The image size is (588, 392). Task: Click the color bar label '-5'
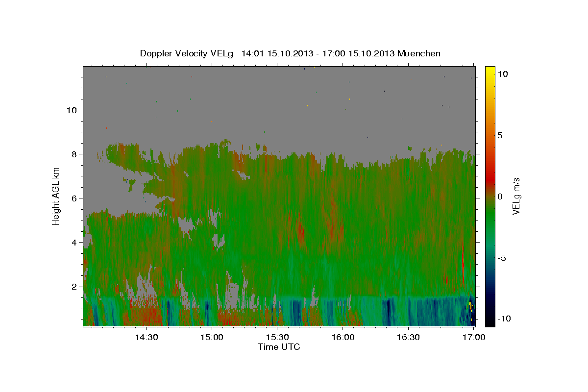pyautogui.click(x=502, y=258)
